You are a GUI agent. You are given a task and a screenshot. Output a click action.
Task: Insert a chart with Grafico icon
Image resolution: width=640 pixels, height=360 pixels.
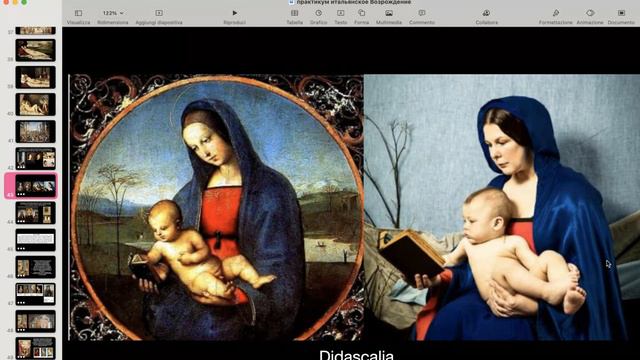[318, 13]
